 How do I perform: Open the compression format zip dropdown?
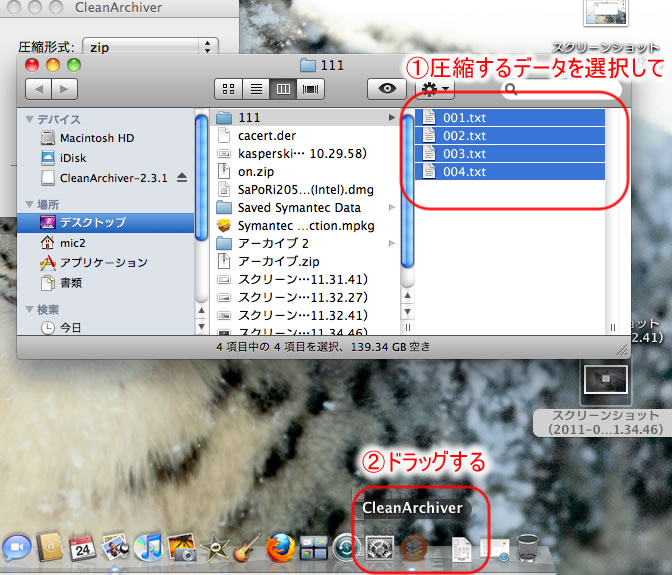coord(150,46)
